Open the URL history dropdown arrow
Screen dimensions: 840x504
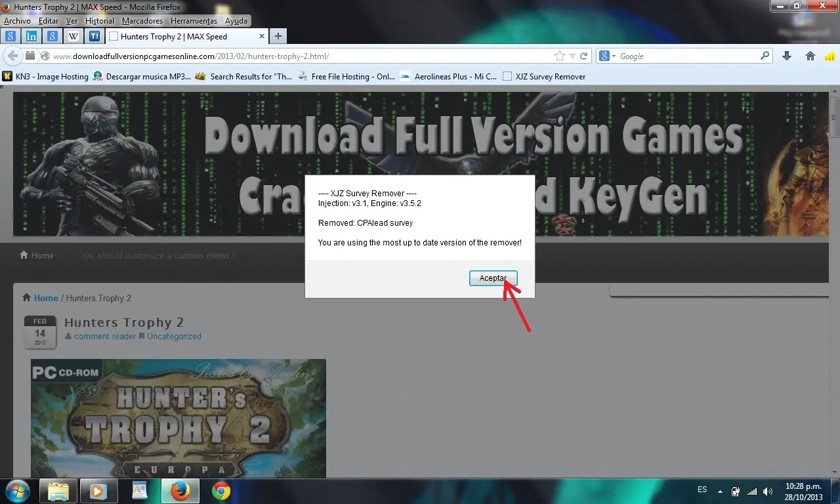click(x=572, y=56)
